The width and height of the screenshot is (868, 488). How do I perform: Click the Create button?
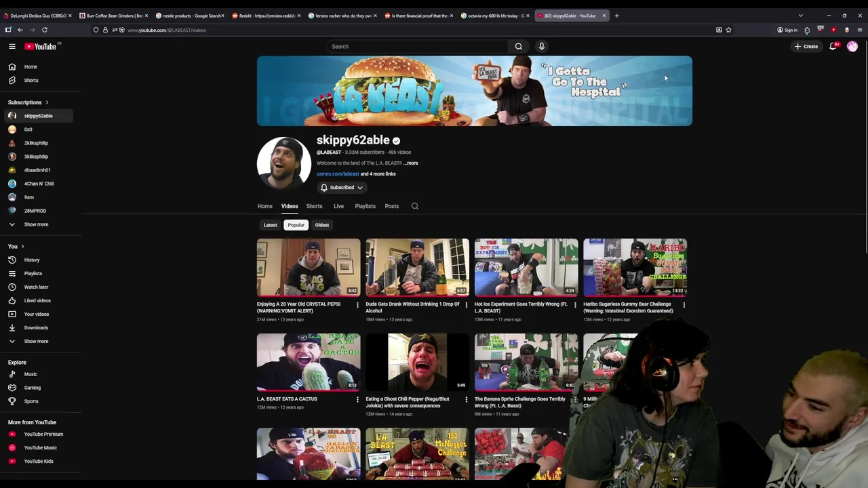click(x=806, y=46)
